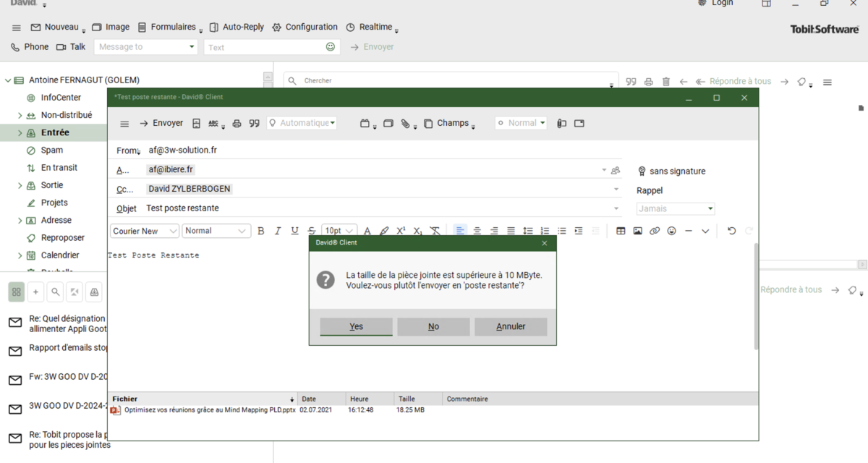Expand the Calendrier folder
The width and height of the screenshot is (868, 463).
tap(20, 255)
